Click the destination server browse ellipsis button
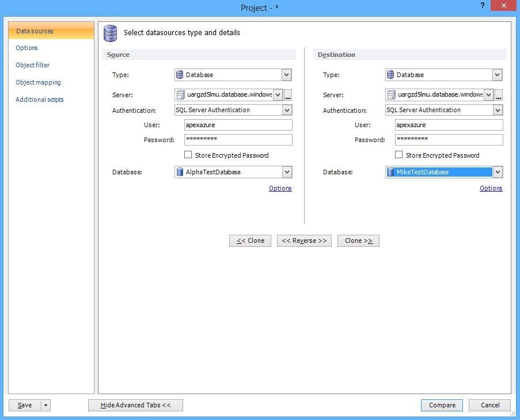Viewport: 520px width, 420px height. tap(499, 95)
